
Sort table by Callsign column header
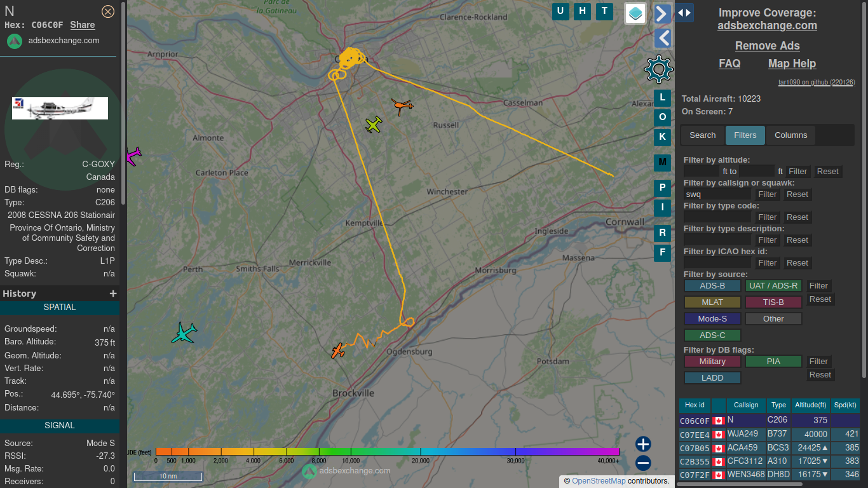pyautogui.click(x=746, y=405)
